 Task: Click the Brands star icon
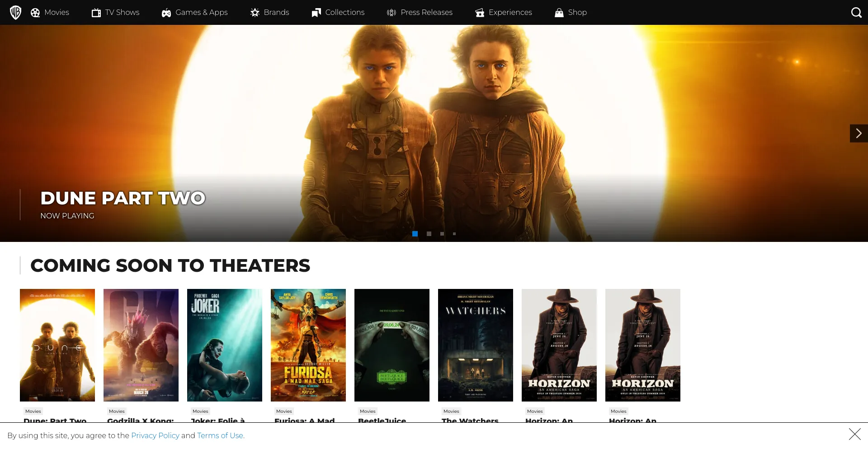255,12
